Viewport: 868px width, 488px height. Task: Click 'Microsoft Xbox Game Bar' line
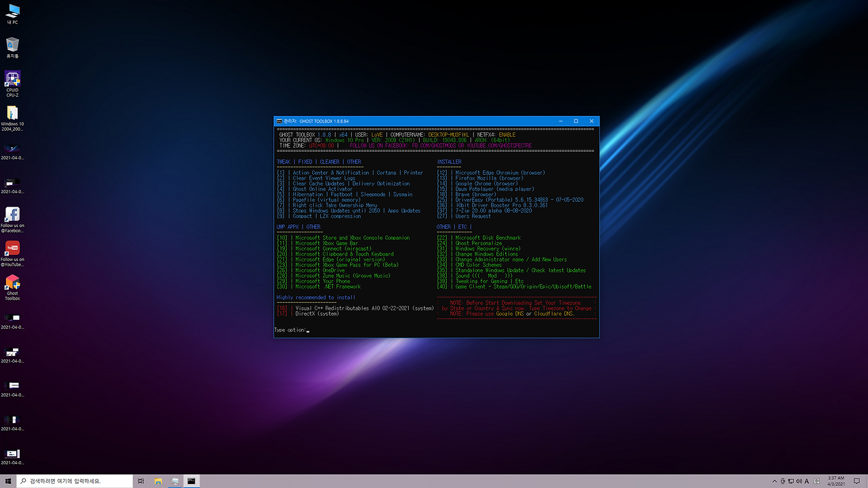pos(317,243)
